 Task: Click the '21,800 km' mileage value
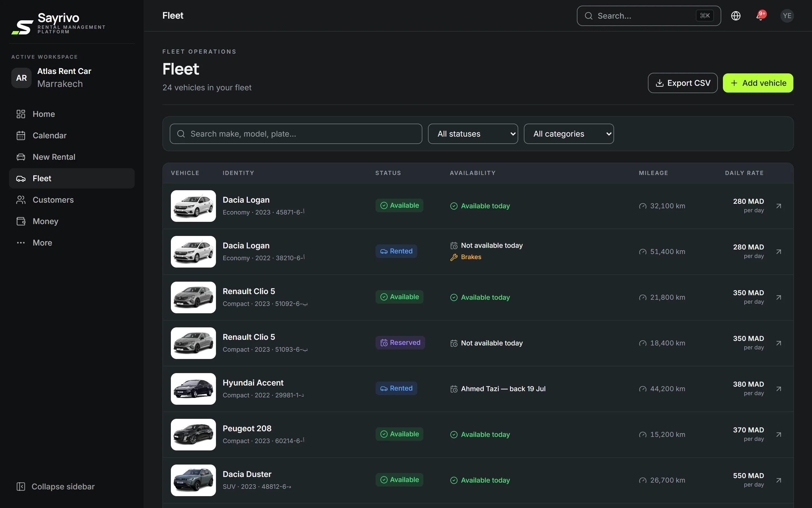pos(667,297)
